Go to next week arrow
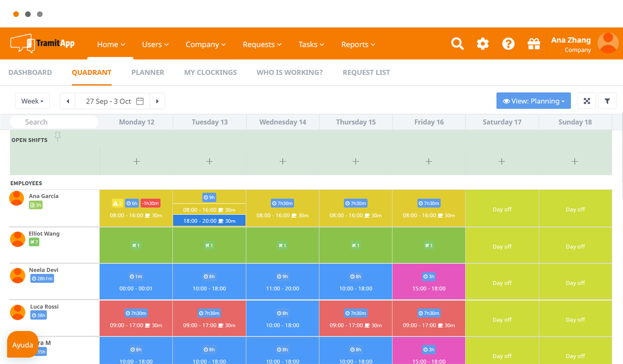This screenshot has width=623, height=364. 157,101
